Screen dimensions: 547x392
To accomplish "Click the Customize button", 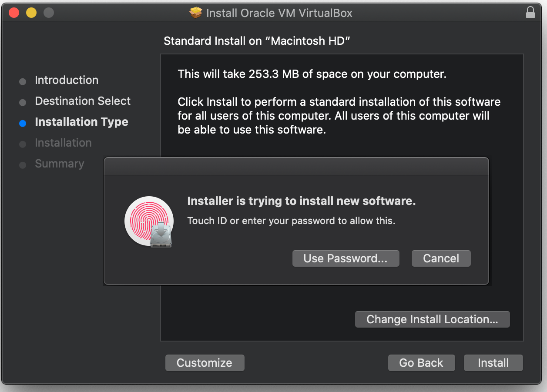I will click(x=205, y=363).
